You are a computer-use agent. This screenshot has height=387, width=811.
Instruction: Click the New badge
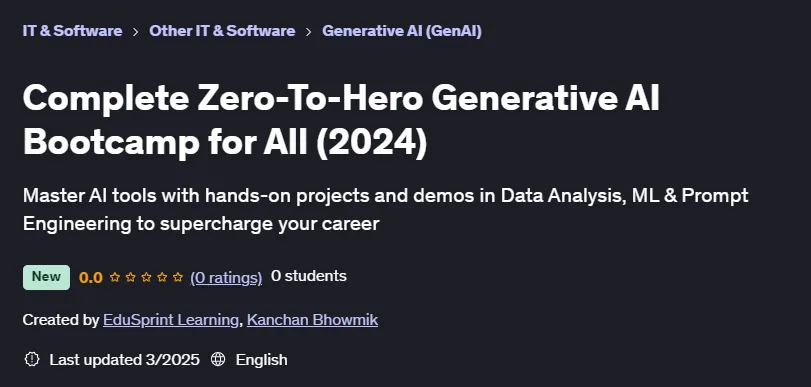(x=47, y=277)
